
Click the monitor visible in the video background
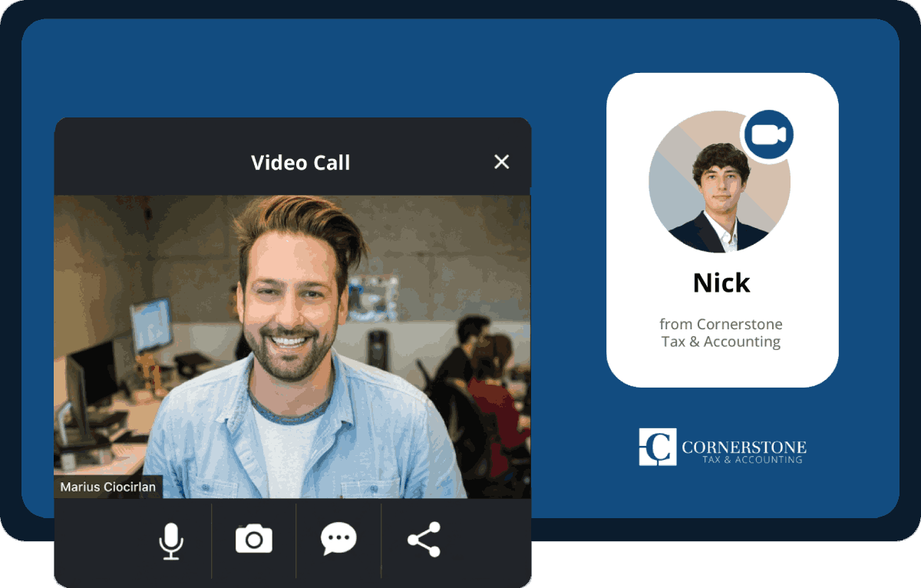click(x=150, y=324)
